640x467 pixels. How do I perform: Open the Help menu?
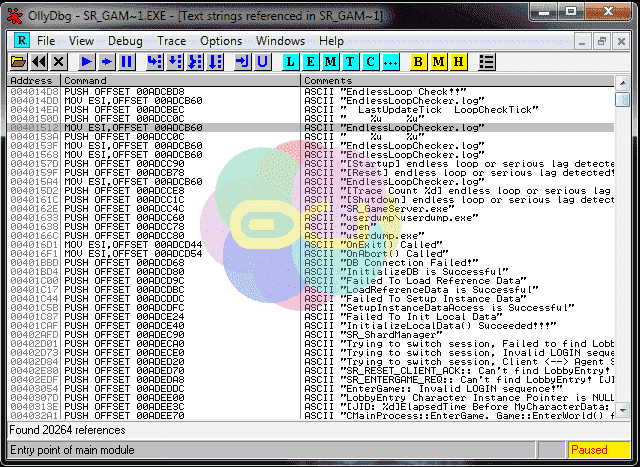[331, 41]
